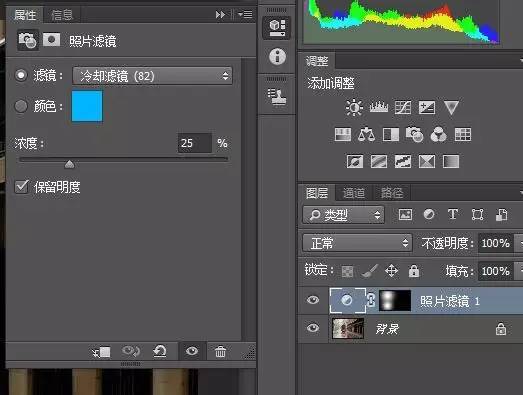Add a Levels adjustment
The height and width of the screenshot is (395, 523).
[379, 107]
